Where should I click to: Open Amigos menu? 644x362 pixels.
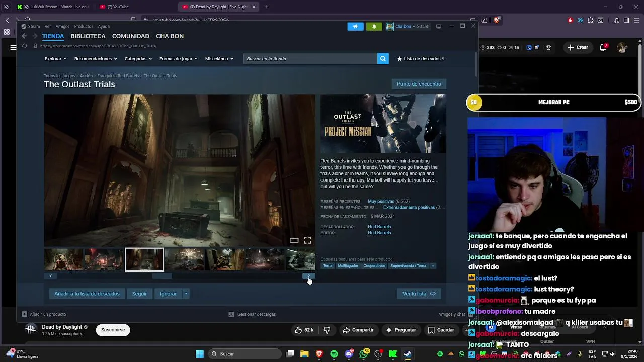click(x=62, y=26)
